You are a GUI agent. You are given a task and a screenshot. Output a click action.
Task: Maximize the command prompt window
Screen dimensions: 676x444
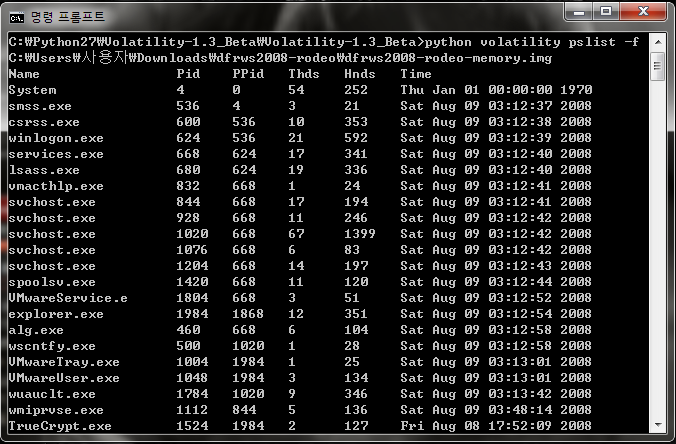606,12
